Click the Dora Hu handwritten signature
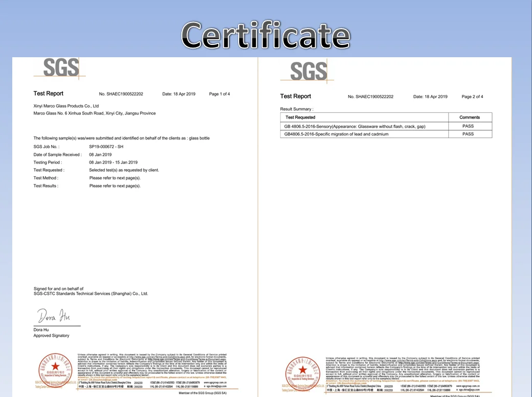The image size is (532, 397). 54,316
